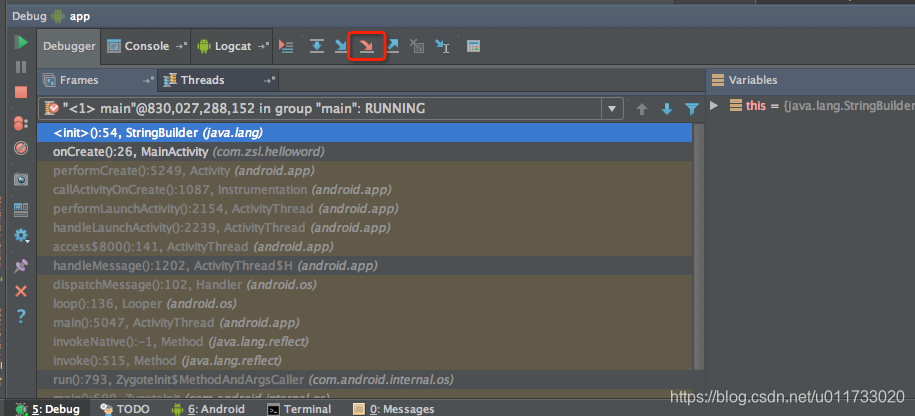Image resolution: width=915 pixels, height=416 pixels.
Task: Select frame invoke():515, Method
Action: tap(365, 360)
